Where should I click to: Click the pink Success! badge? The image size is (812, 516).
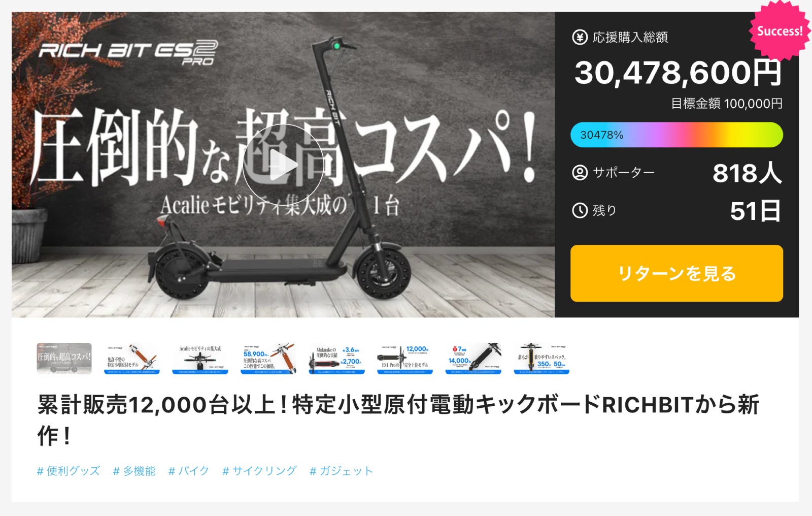780,31
